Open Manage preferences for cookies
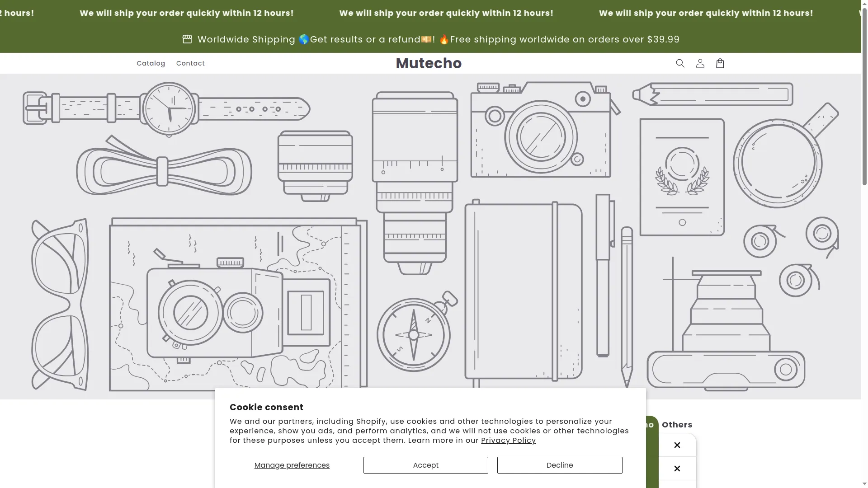Viewport: 868px width, 488px height. point(292,465)
